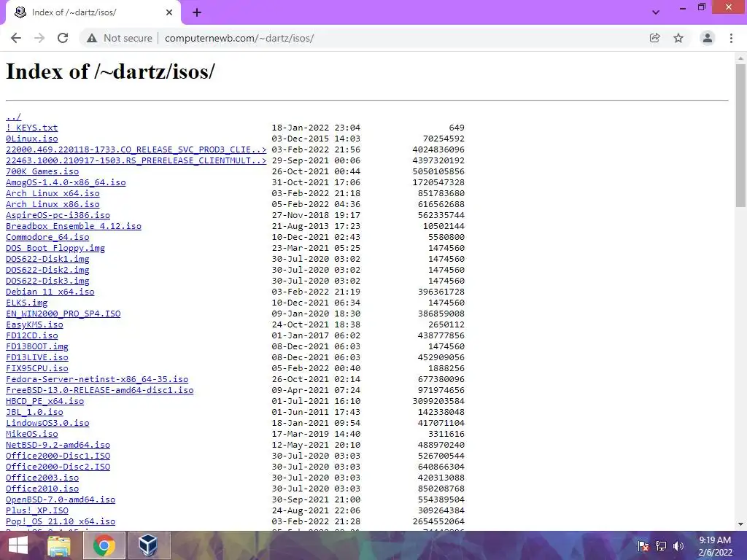Viewport: 747px width, 560px height.
Task: Open the Action Center flag icon
Action: pos(643,546)
